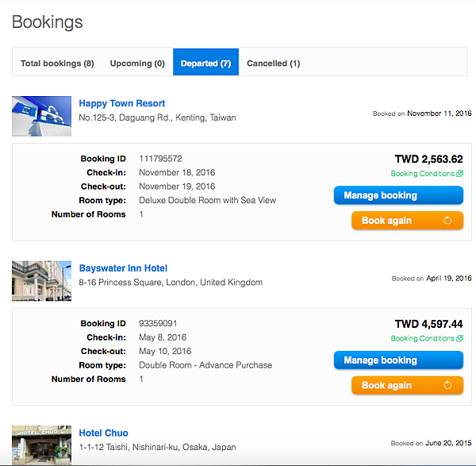Click refresh icon on Happy Town Book again
Viewport: 476px width, 466px height.
pos(447,220)
